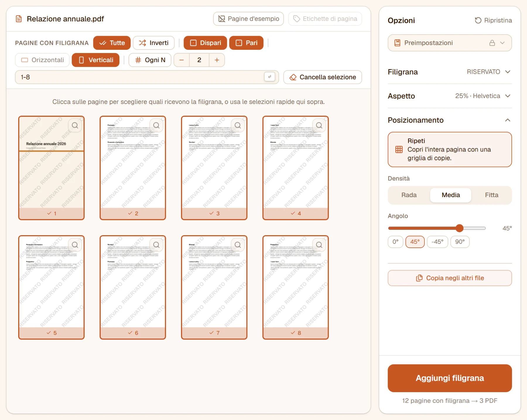The image size is (527, 420).
Task: Toggle Dispari pages filter
Action: (x=205, y=43)
